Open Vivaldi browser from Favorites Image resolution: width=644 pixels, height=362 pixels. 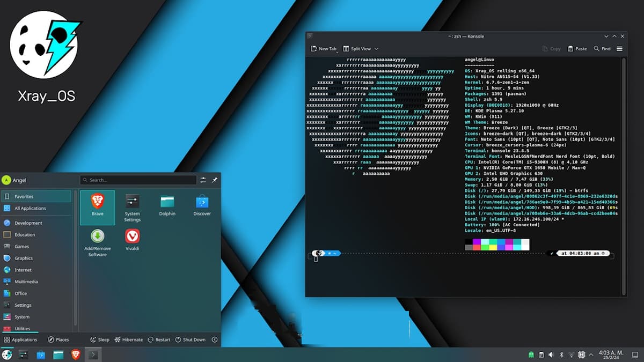tap(132, 240)
